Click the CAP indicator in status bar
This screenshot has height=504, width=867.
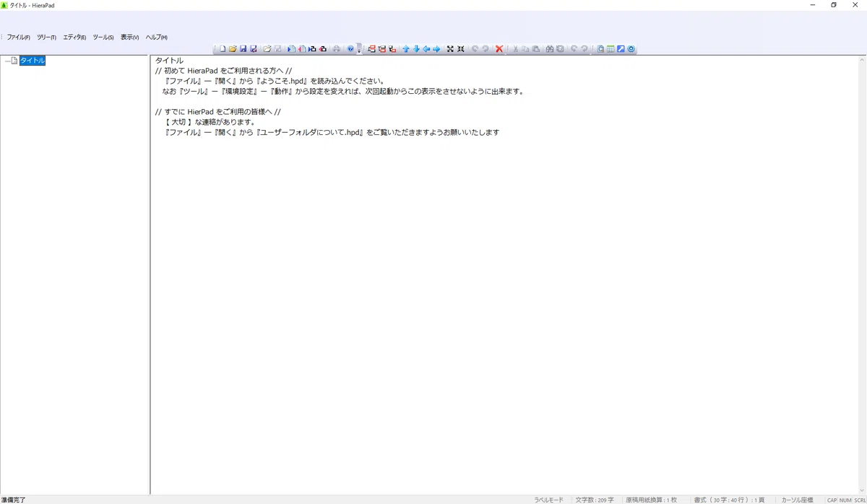(832, 500)
